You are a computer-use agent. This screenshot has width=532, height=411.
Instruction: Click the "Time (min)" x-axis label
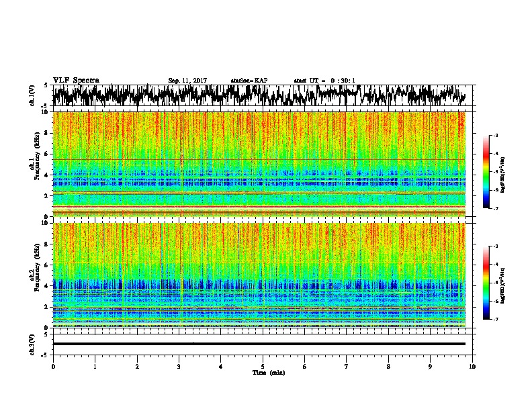pos(269,373)
